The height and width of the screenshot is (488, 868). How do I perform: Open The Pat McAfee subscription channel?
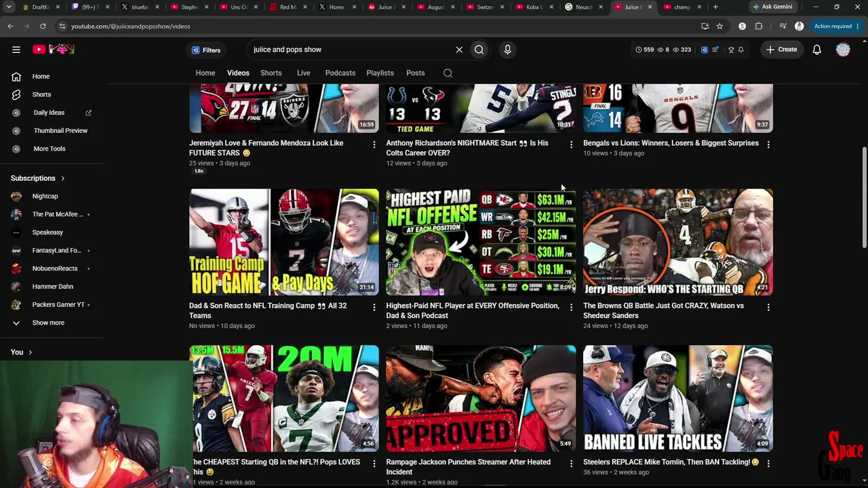[52, 215]
